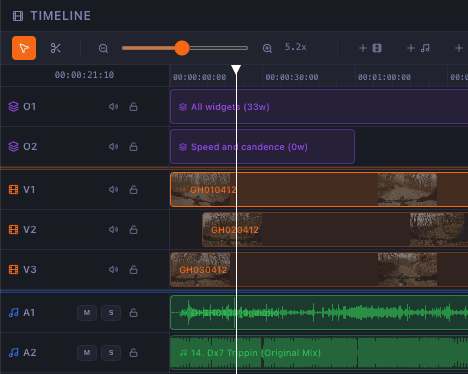
Task: Click the 00:00:00:00 mark on the ruler
Action: point(199,77)
